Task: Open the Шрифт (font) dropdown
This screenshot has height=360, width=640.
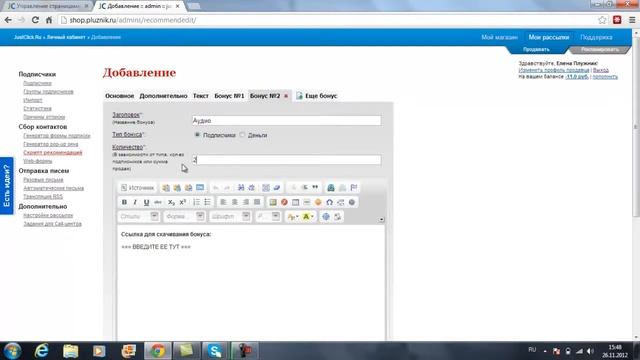Action: (x=230, y=217)
